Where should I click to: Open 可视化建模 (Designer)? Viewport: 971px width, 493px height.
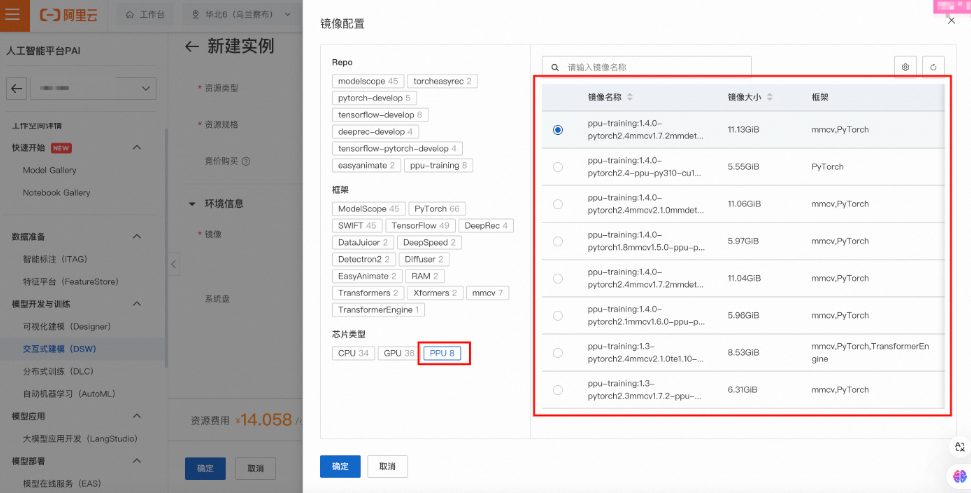click(x=67, y=326)
